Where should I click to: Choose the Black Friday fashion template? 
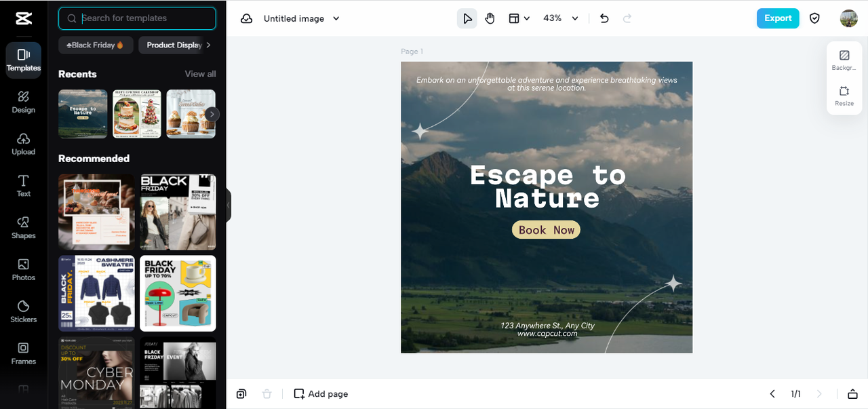click(178, 212)
